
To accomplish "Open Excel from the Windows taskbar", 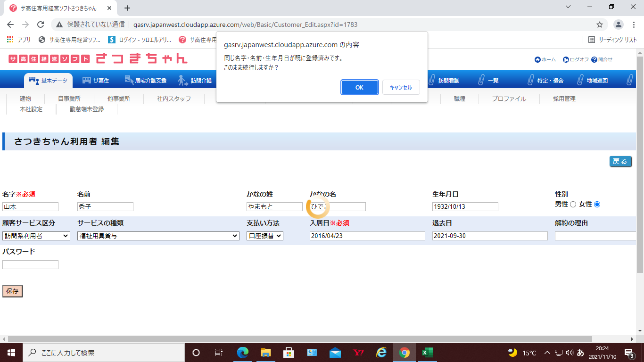I will [x=427, y=353].
